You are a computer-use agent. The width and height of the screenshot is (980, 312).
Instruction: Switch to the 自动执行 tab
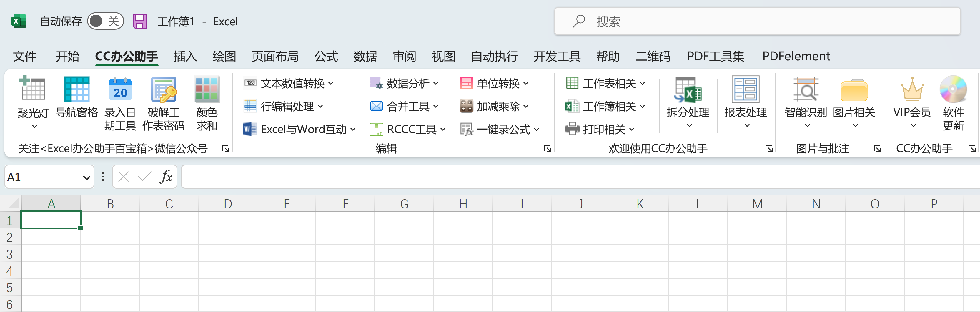point(494,56)
